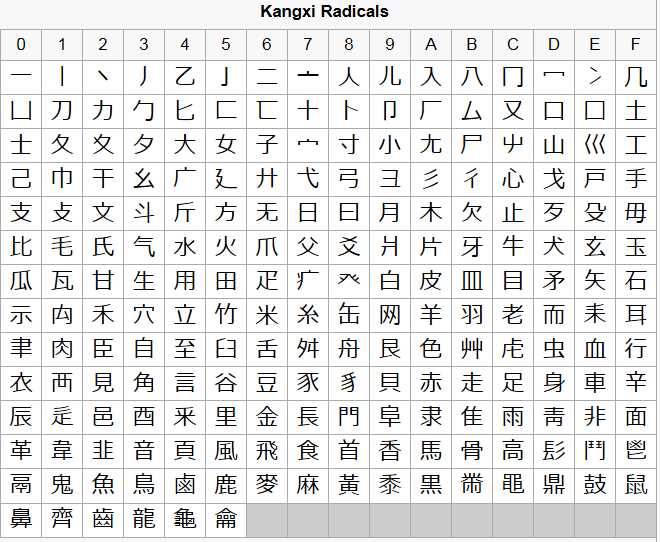Pick the radical 田 cell
The height and width of the screenshot is (542, 661).
click(226, 282)
